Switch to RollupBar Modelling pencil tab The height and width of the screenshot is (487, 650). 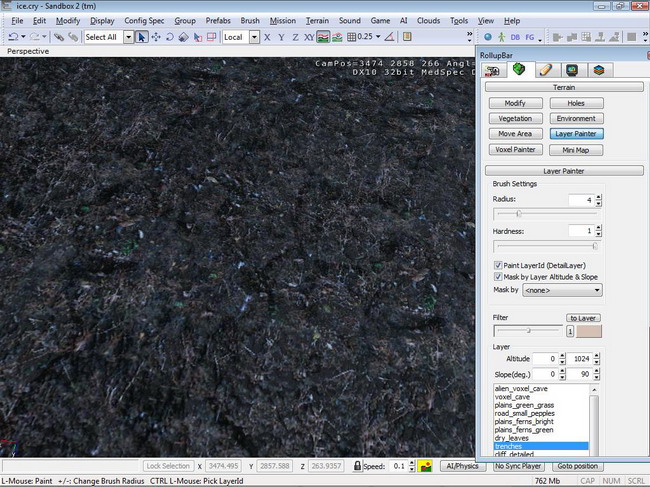pos(546,70)
